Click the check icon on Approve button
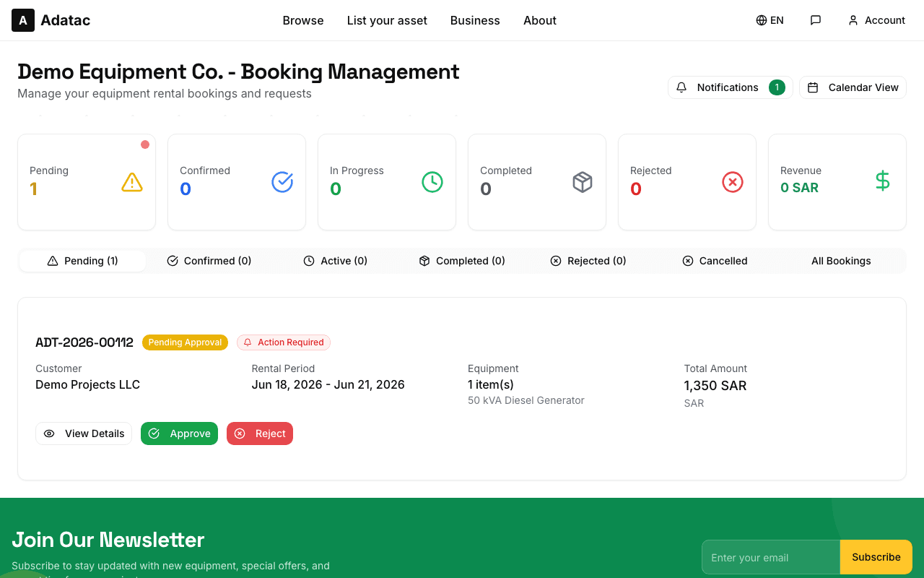 point(154,433)
